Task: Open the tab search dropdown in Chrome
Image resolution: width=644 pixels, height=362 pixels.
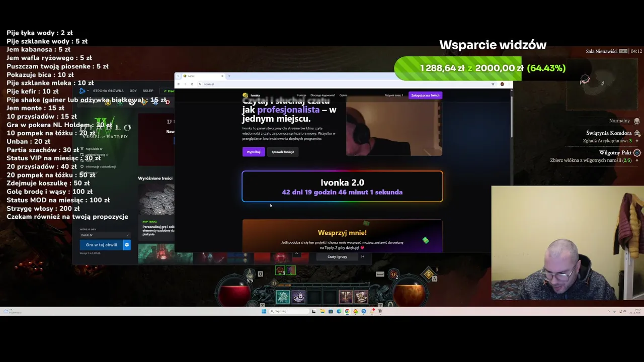Action: coord(178,76)
